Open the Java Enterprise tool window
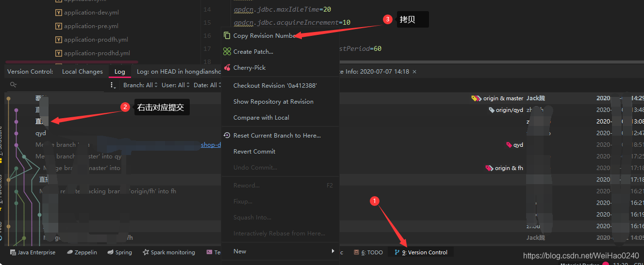This screenshot has width=644, height=265. pyautogui.click(x=33, y=252)
